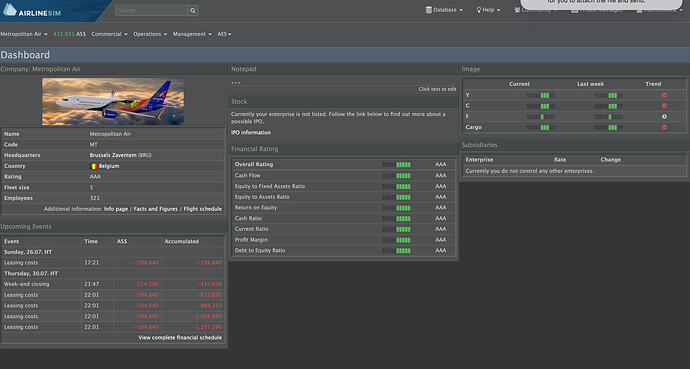690x369 pixels.
Task: Click the Belgium country link
Action: click(109, 166)
